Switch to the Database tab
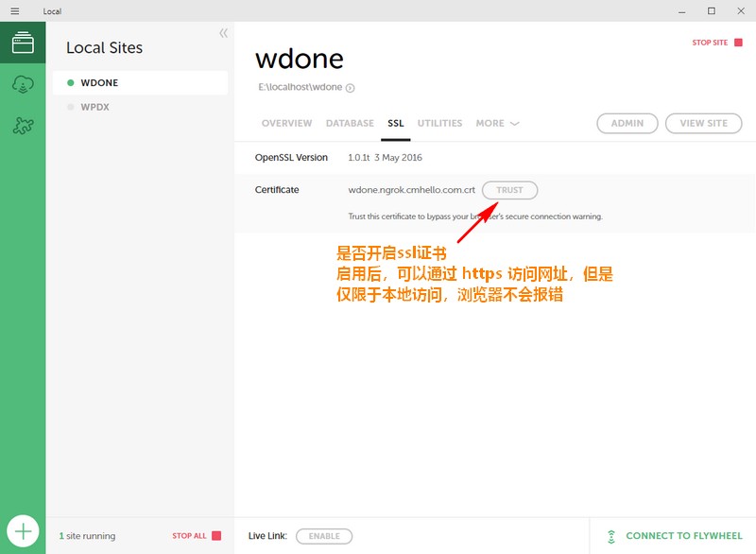The image size is (756, 554). click(x=350, y=124)
